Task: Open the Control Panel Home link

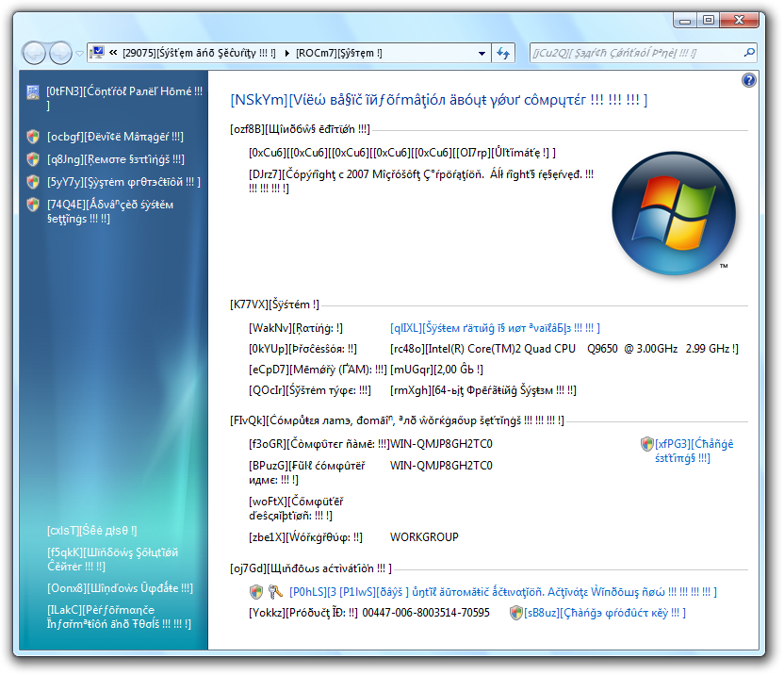Action: click(x=124, y=98)
